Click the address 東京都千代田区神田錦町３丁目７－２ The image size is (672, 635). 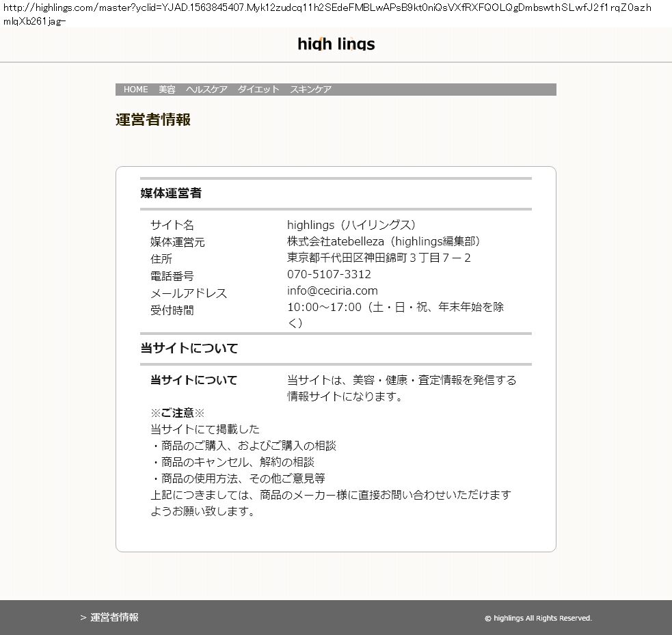(x=379, y=258)
